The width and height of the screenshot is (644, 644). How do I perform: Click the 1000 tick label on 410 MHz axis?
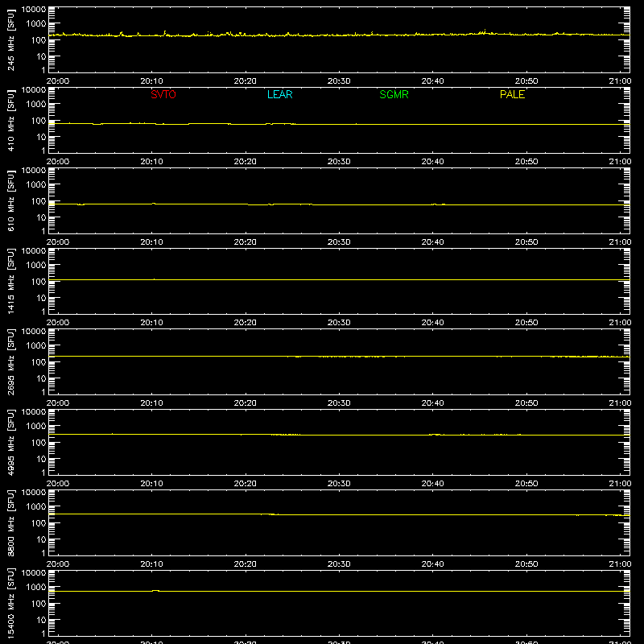(x=36, y=105)
